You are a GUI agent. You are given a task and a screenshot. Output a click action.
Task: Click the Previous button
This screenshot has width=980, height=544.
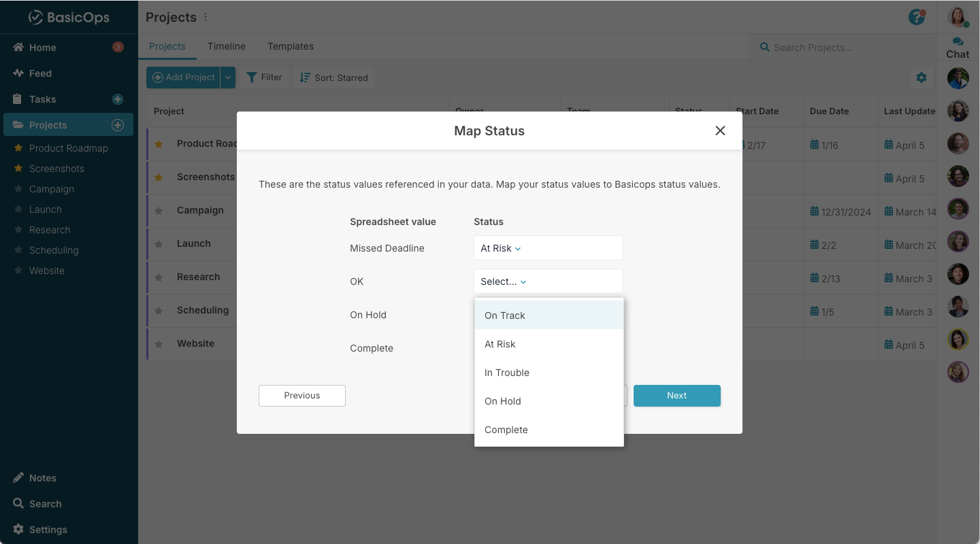click(x=302, y=396)
